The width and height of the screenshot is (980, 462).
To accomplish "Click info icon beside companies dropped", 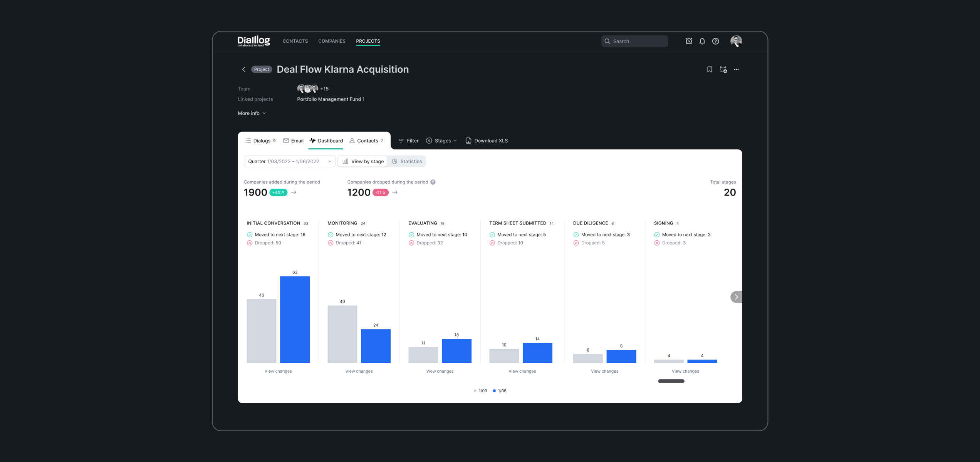I will 433,182.
